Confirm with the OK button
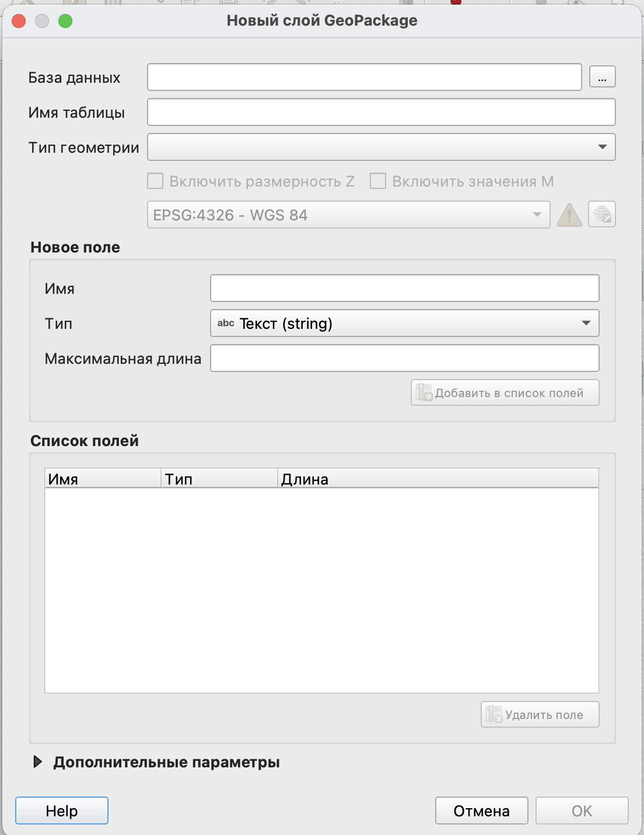This screenshot has height=835, width=644. pyautogui.click(x=582, y=811)
